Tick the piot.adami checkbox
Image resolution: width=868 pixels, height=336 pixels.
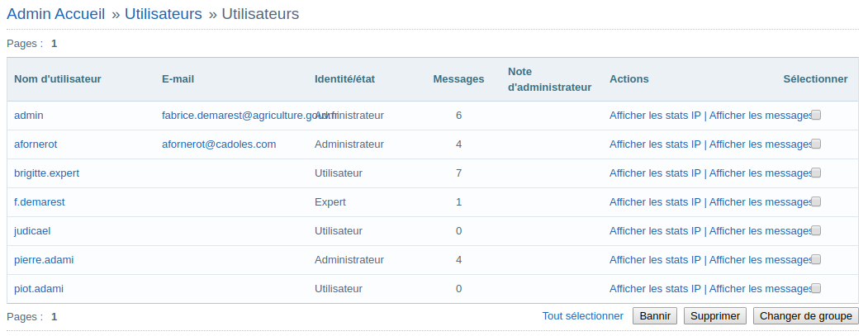(x=816, y=289)
